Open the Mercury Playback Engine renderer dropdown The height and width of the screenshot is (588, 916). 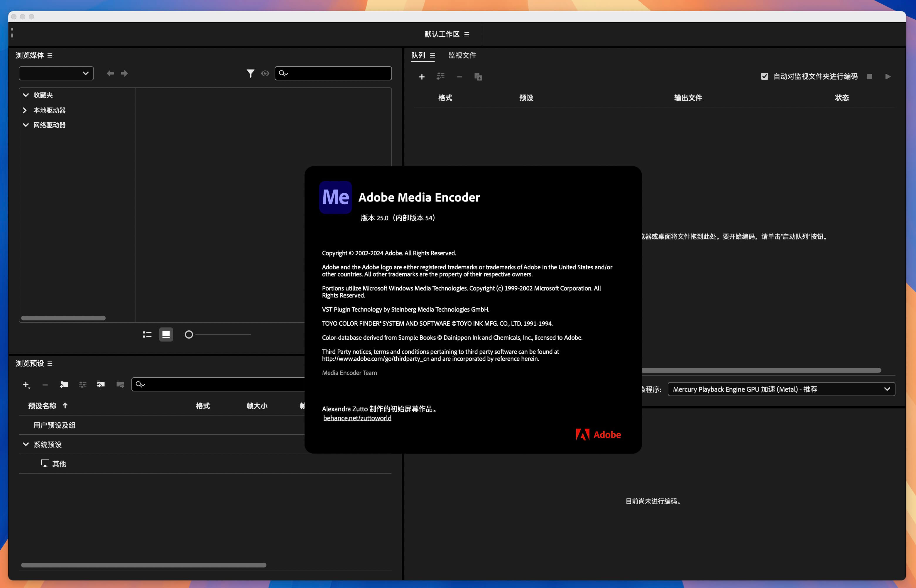pyautogui.click(x=781, y=389)
